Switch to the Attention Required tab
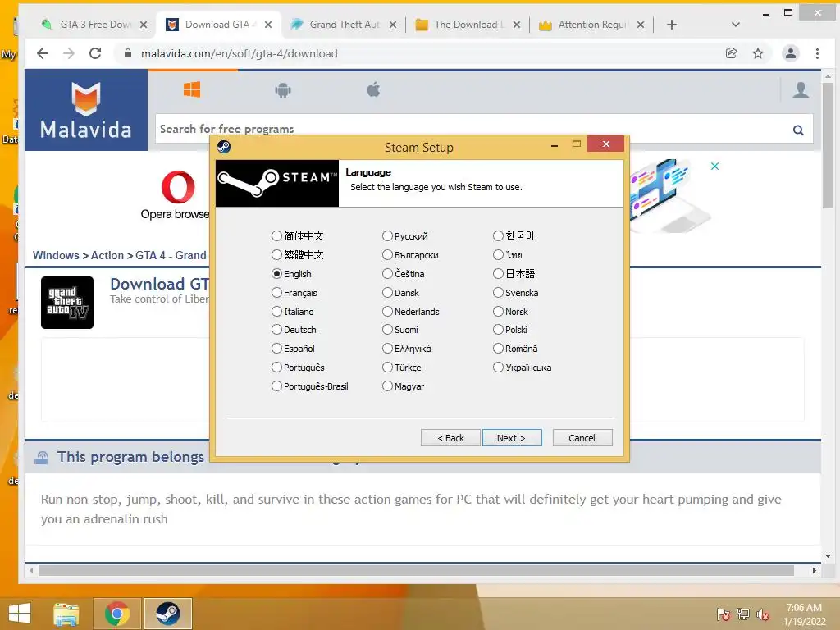This screenshot has width=840, height=630. [592, 24]
